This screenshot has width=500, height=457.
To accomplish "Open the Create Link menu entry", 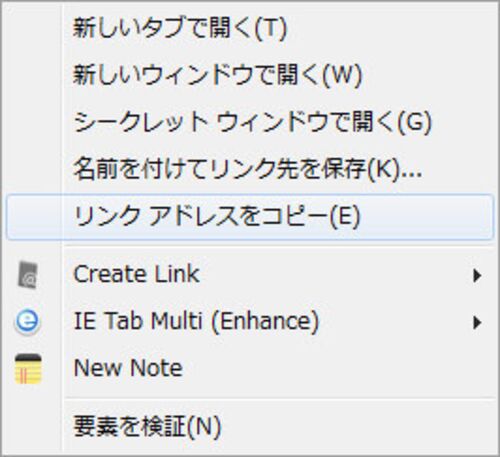I will click(249, 275).
